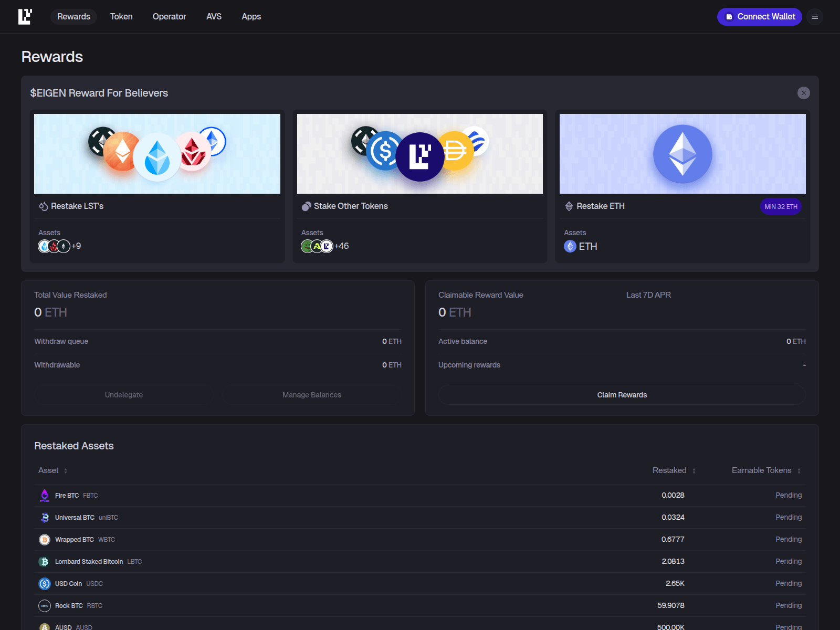Click the Restake LST's droplet icon
This screenshot has height=630, width=840.
(44, 206)
